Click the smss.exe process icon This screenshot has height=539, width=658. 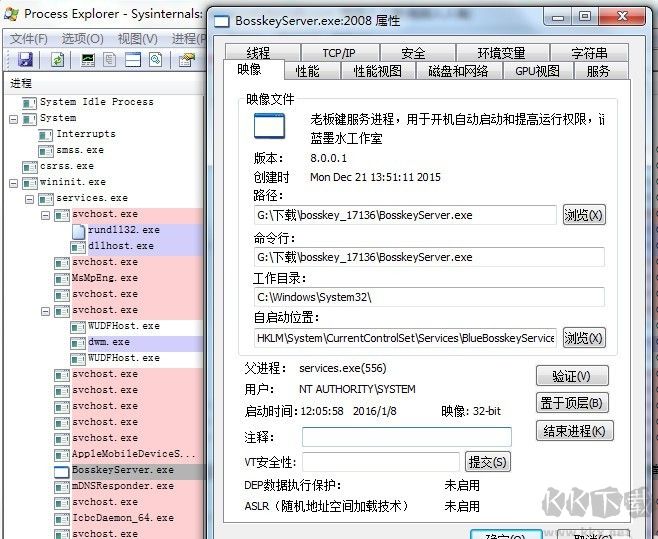[x=45, y=151]
